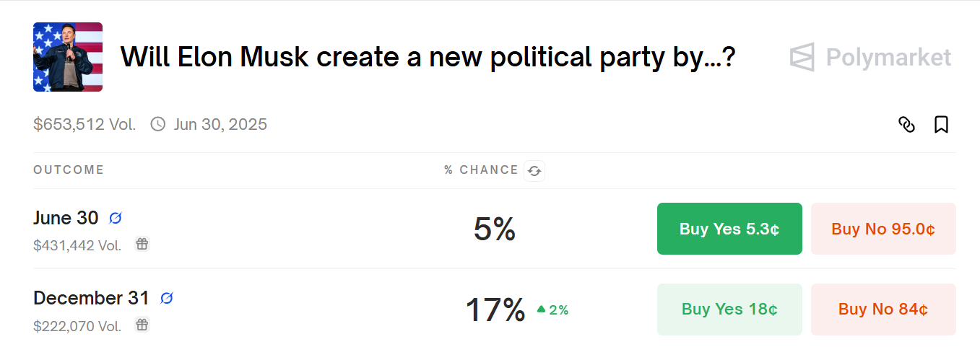
Task: Bookmark this market
Action: pos(941,125)
